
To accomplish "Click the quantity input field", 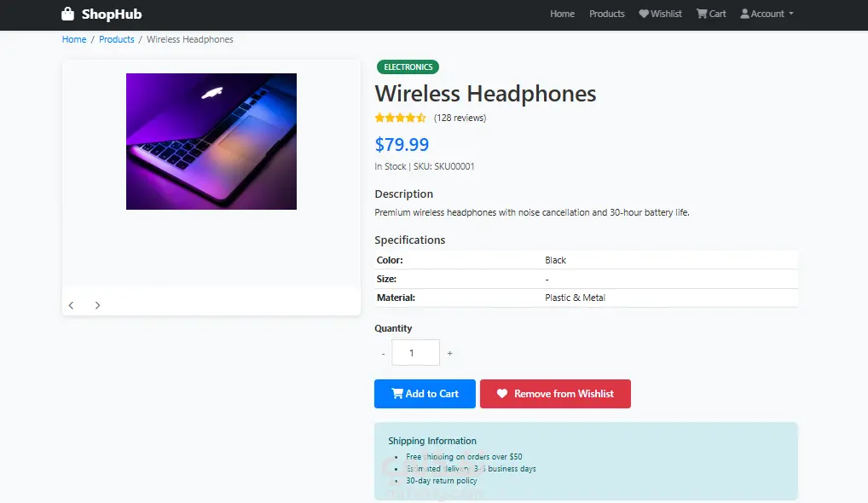I will click(x=415, y=353).
